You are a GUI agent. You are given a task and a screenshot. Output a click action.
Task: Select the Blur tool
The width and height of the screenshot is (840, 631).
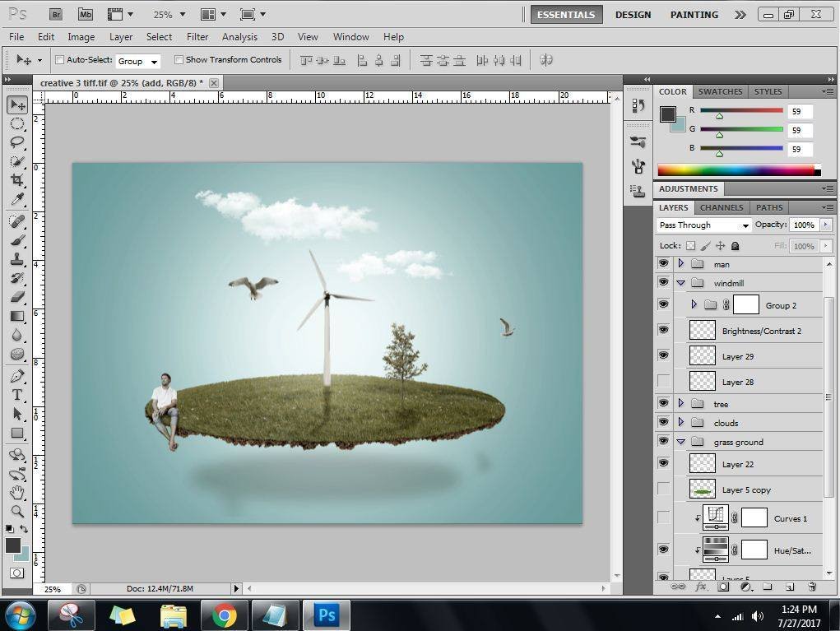click(17, 335)
